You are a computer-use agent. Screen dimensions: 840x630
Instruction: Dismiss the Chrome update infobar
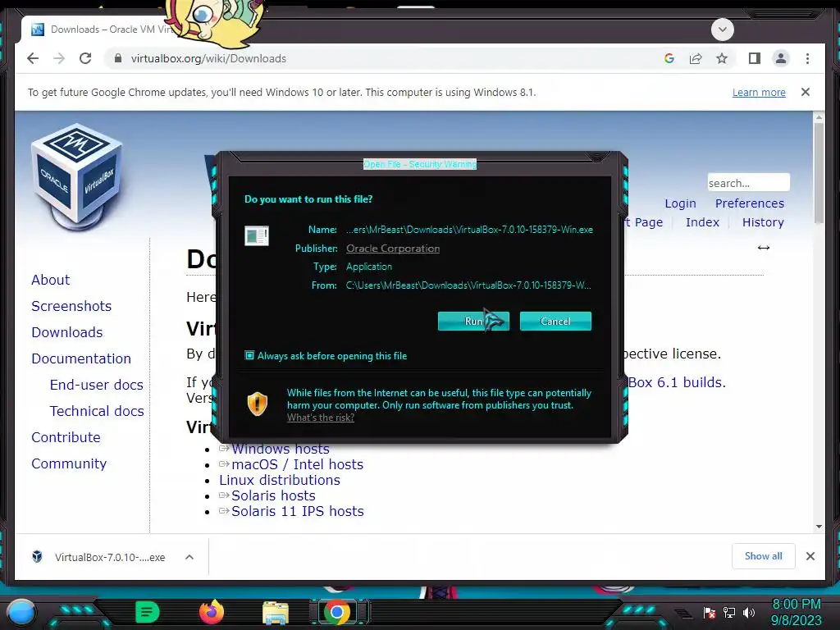[806, 92]
